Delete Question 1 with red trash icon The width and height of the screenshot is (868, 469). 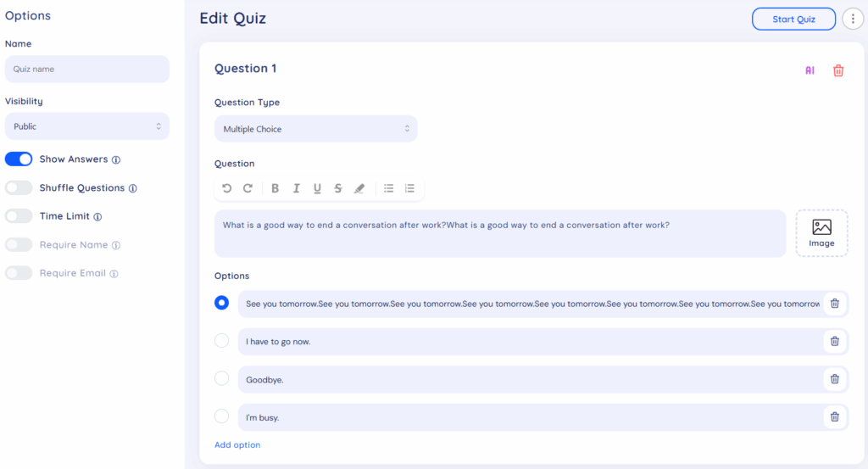click(838, 70)
